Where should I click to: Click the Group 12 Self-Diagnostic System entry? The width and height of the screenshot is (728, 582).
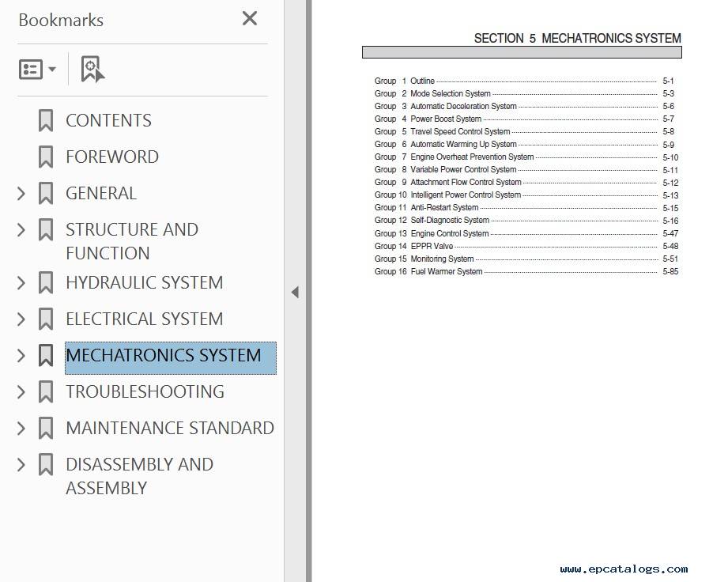526,220
